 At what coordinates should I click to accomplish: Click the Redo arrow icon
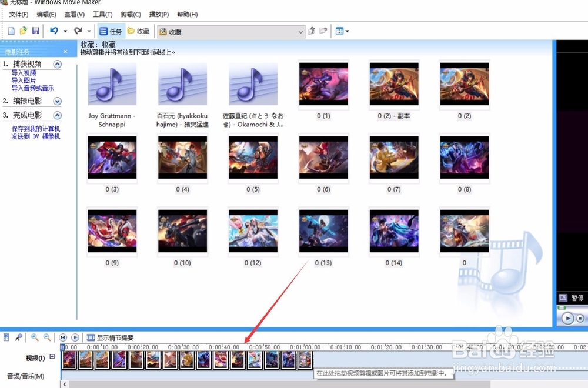[78, 31]
